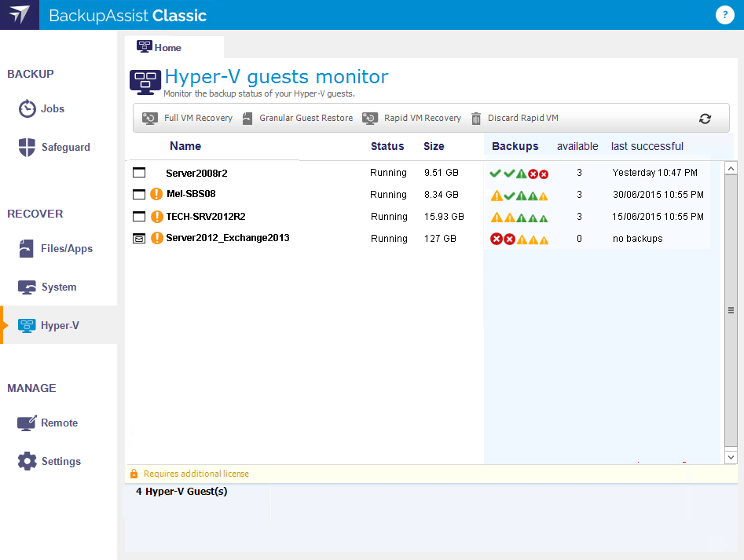This screenshot has width=744, height=560.
Task: Click the vertical scrollbar thumb
Action: tap(731, 310)
